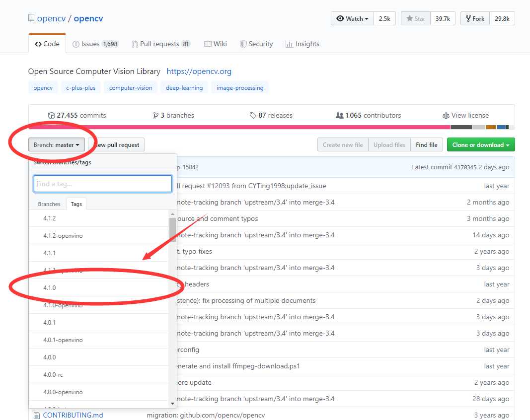Open the Security tab
This screenshot has height=420, width=530.
(x=256, y=44)
